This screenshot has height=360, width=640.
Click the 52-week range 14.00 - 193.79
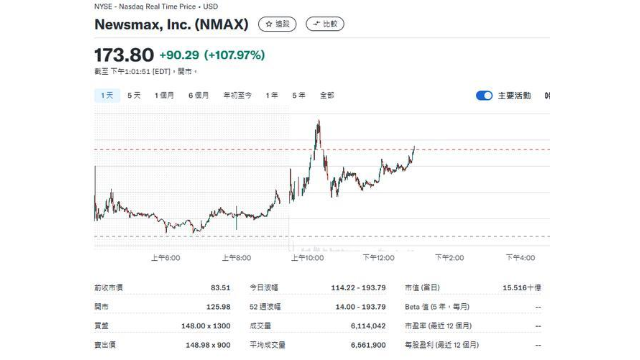[361, 307]
